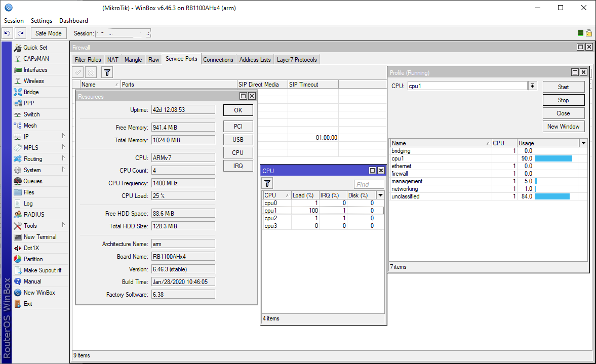Select the cpu3 row in CPU window
596x364 pixels.
[x=323, y=226]
